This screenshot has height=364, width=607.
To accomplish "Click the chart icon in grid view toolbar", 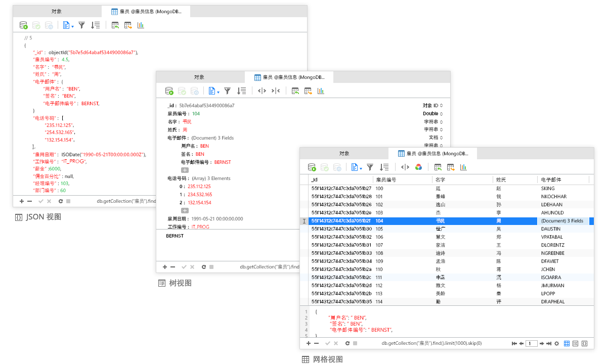I will (463, 167).
